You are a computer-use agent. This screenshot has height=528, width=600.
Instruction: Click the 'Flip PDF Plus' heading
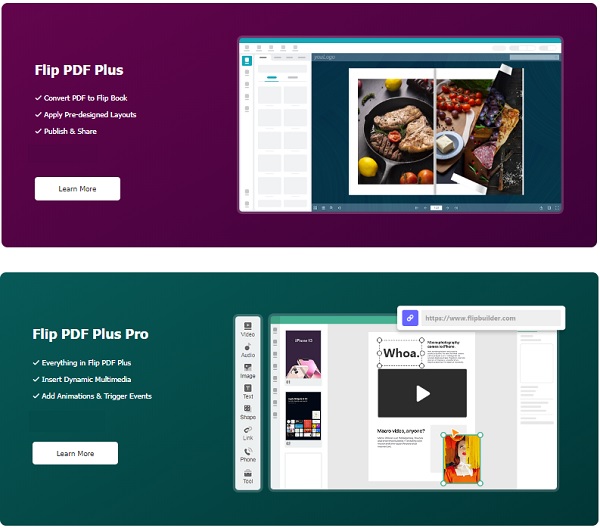click(79, 70)
